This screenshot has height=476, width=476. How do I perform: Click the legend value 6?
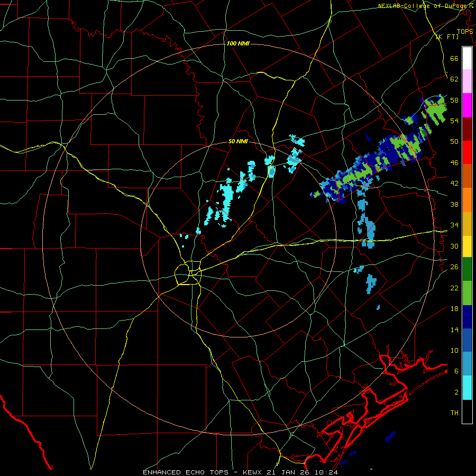[456, 371]
